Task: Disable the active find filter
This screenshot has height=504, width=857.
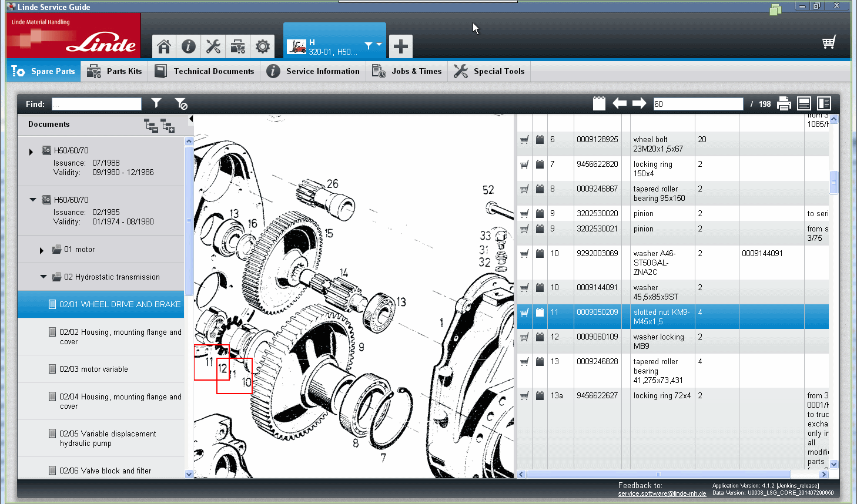Action: tap(180, 103)
